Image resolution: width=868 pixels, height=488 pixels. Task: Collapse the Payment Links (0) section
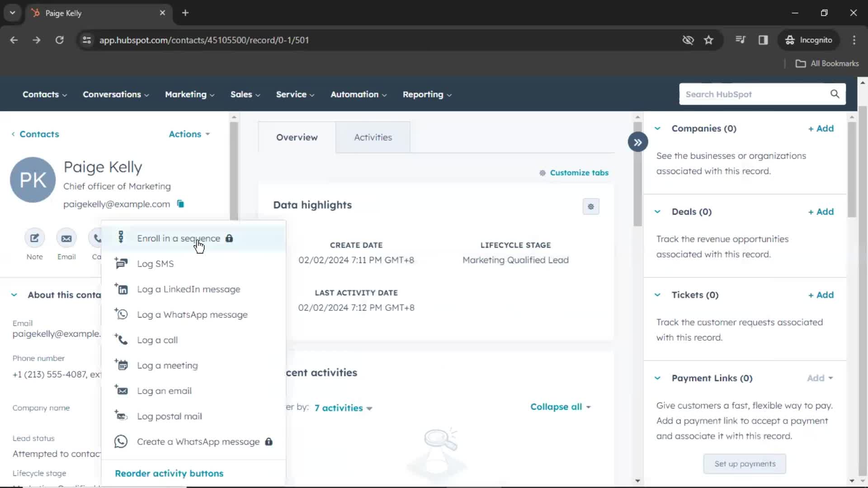coord(657,378)
